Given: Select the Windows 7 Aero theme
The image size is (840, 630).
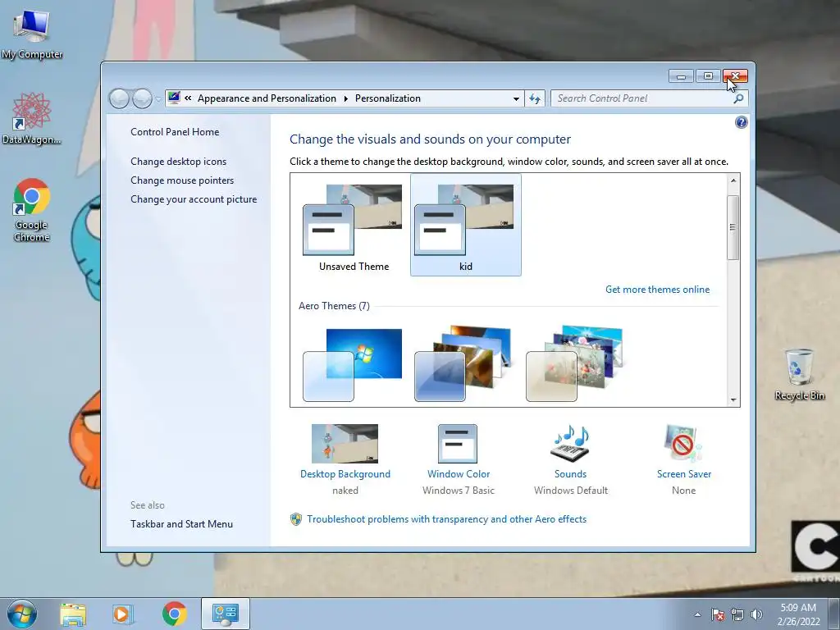Looking at the screenshot, I should point(353,365).
